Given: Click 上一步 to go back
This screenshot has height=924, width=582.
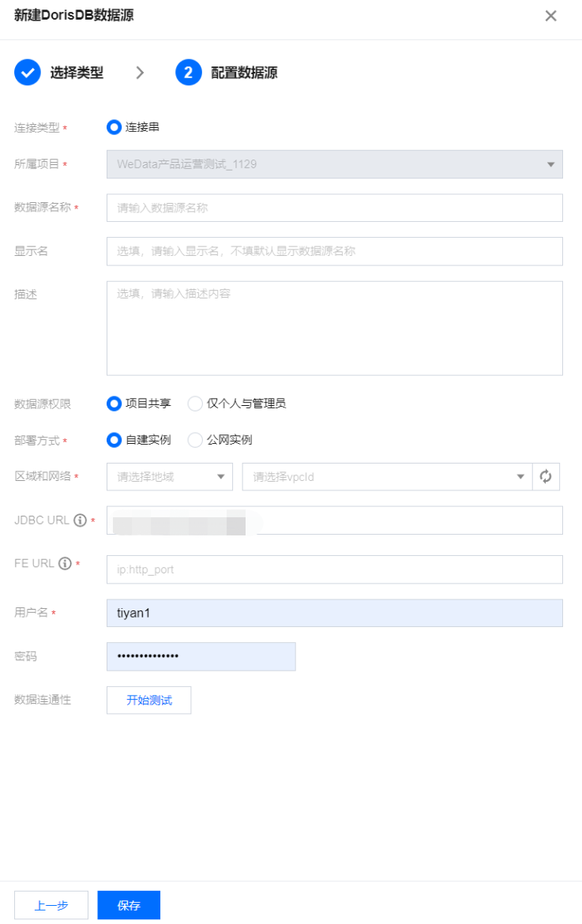Looking at the screenshot, I should point(51,905).
